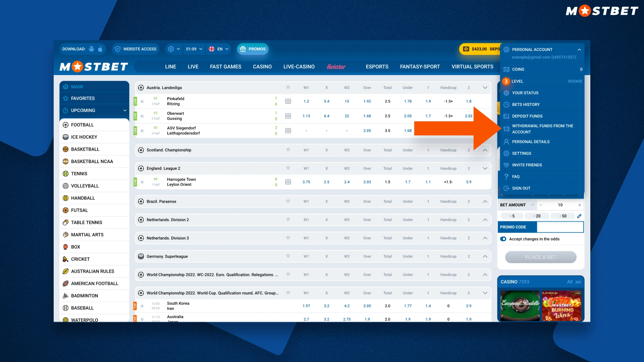Select TABLE TENNIS paddle icon in sidebar
Screen dimensions: 644x362
[65, 223]
